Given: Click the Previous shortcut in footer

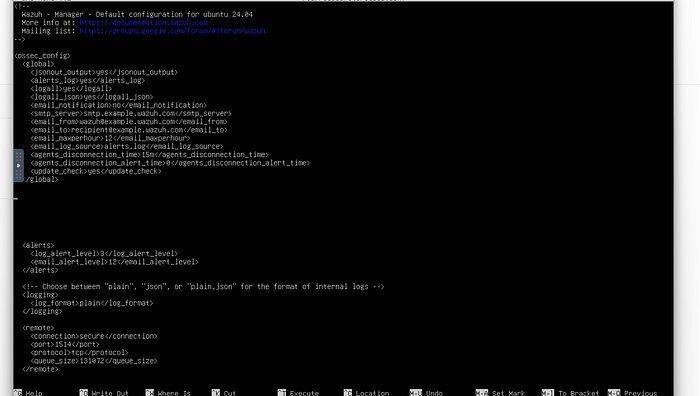Looking at the screenshot, I should point(633,393).
